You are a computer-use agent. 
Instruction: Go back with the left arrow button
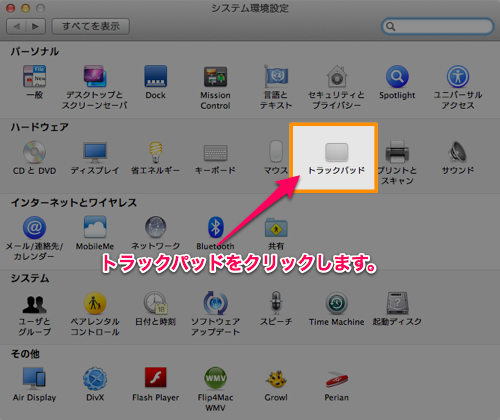tap(16, 26)
